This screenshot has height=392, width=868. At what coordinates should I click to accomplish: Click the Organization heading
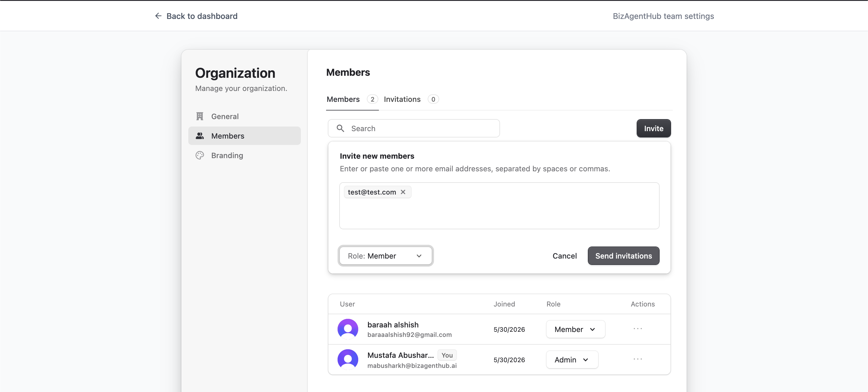pyautogui.click(x=235, y=73)
